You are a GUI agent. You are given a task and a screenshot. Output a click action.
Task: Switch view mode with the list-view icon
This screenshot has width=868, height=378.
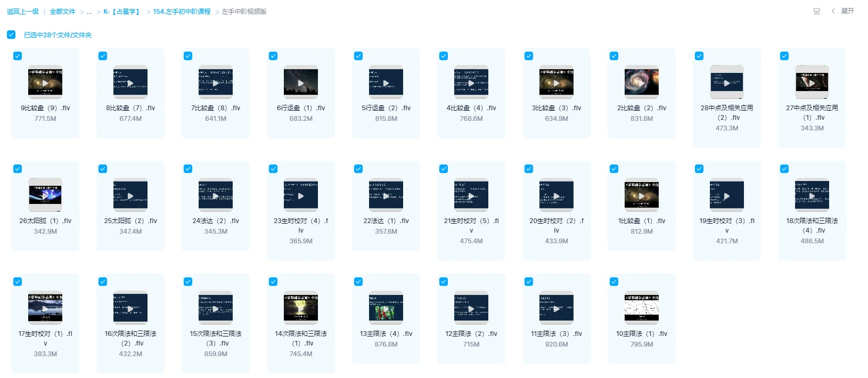click(x=817, y=11)
